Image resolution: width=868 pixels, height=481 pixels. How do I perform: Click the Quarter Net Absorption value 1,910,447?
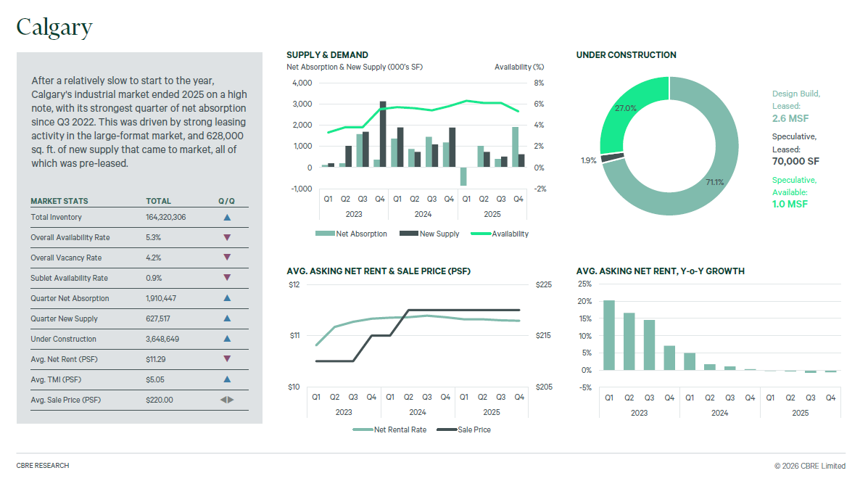coord(161,298)
